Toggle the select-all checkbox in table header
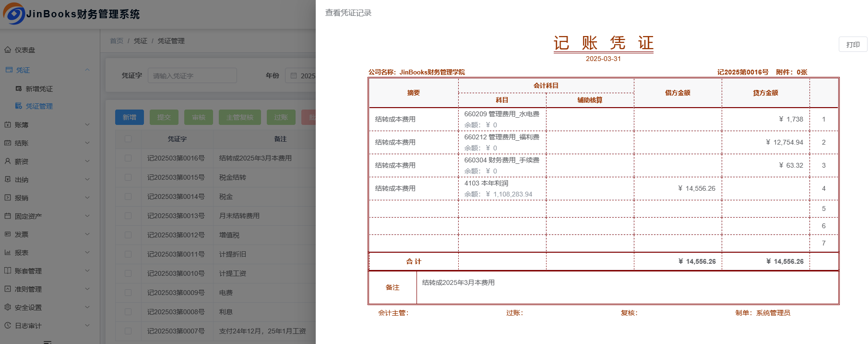 coord(128,138)
